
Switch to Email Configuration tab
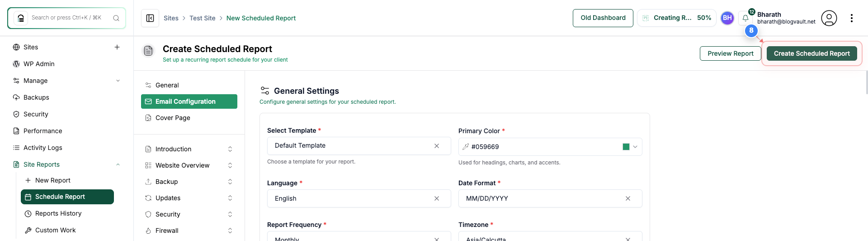tap(189, 101)
